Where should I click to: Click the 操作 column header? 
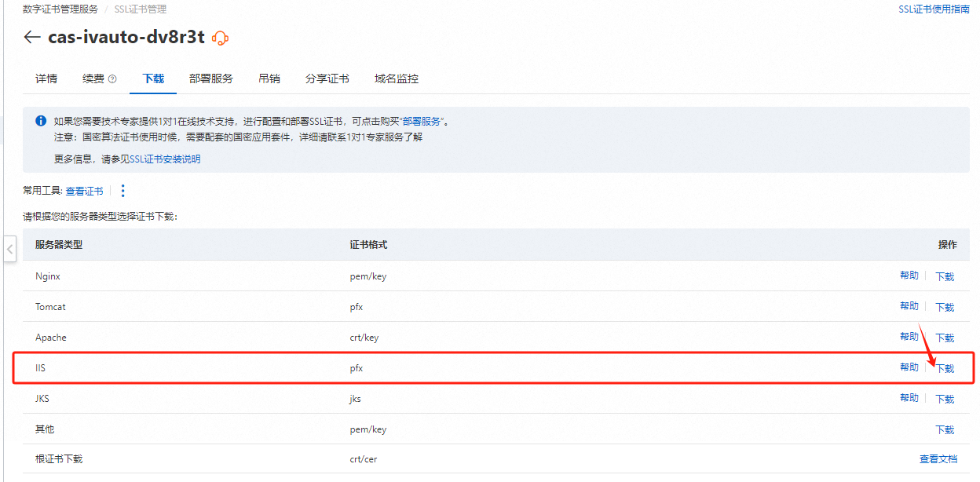tap(948, 245)
